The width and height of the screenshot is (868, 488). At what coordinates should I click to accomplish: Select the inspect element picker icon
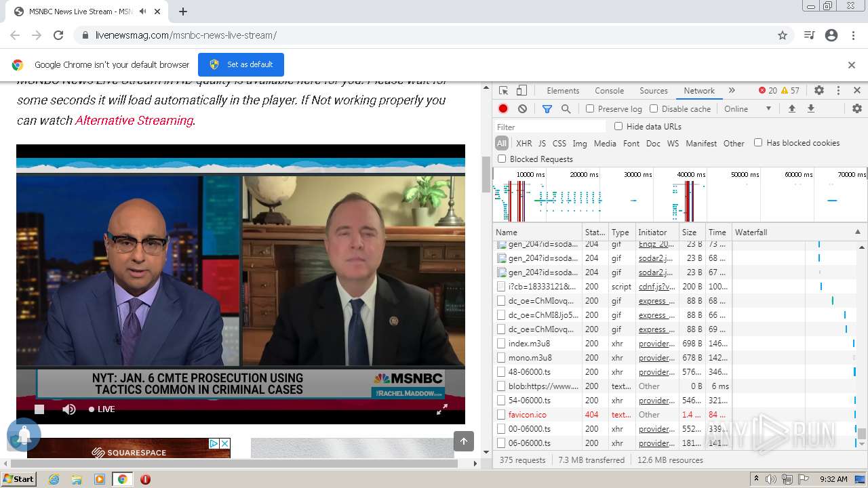coord(503,90)
